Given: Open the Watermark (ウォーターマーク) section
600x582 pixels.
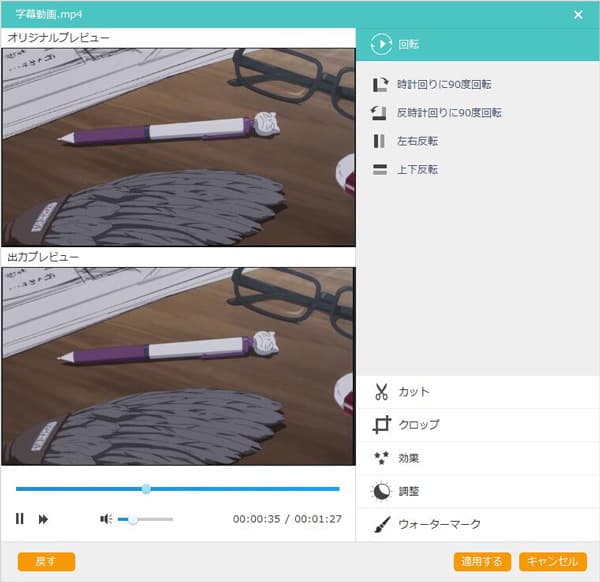Looking at the screenshot, I should [x=381, y=524].
